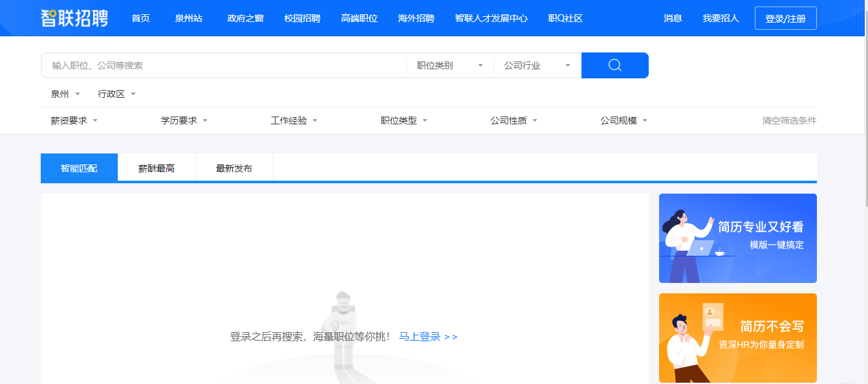Open the 泉州 city dropdown
The image size is (868, 384).
click(65, 94)
